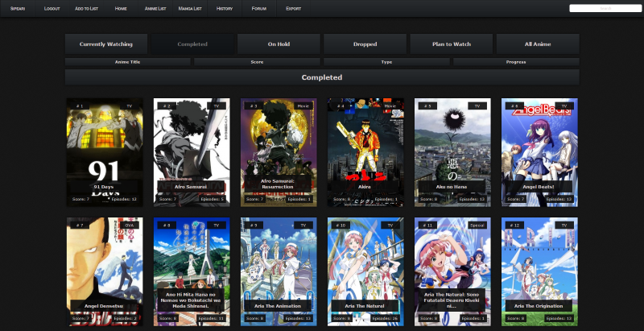Visit the Forum link in navigation
644x331 pixels.
click(x=258, y=9)
